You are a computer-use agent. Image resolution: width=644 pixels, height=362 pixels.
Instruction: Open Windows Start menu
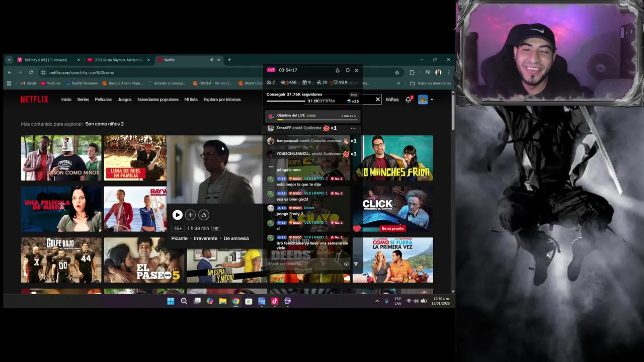point(171,301)
